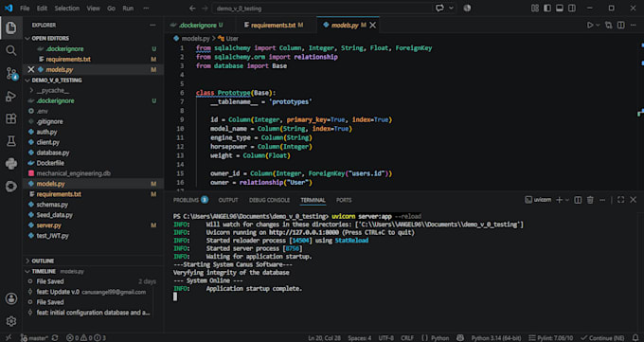Viewport: 644px width, 342px height.
Task: Switch to .dockerignore editor tab
Action: 199,25
